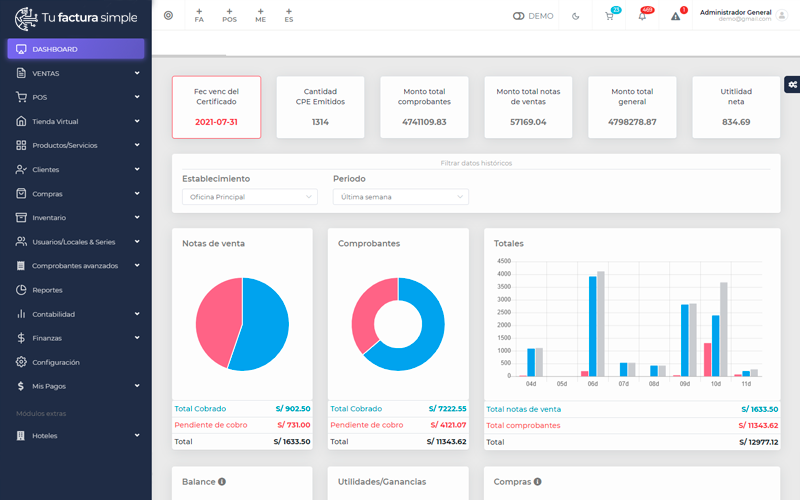Open the Finanzas menu

pyautogui.click(x=76, y=338)
